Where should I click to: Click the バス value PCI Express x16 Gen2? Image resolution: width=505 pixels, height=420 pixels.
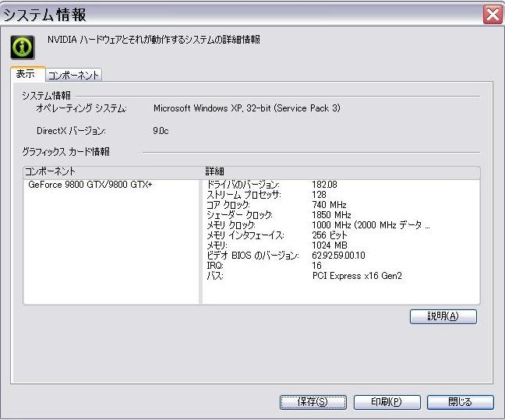coord(357,276)
